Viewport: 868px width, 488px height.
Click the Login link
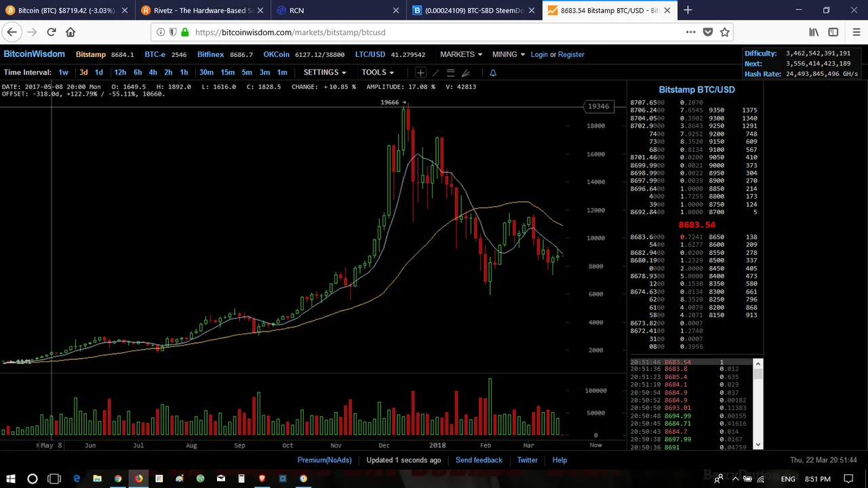539,54
